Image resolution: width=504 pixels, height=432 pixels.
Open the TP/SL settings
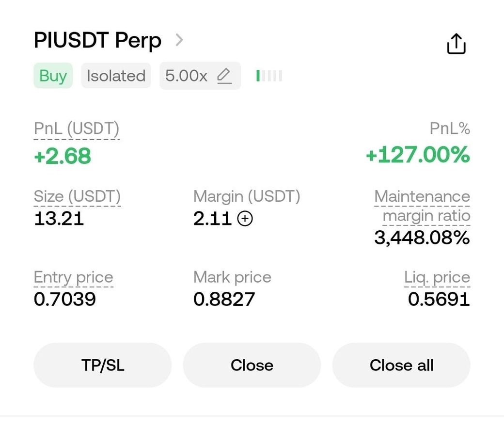103,365
